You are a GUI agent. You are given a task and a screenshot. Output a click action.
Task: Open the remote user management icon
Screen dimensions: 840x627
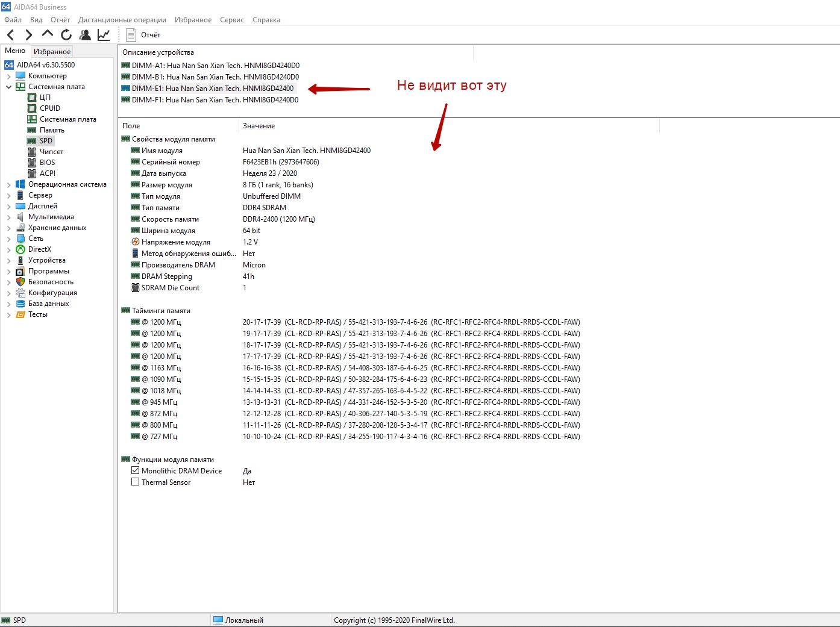pos(85,35)
